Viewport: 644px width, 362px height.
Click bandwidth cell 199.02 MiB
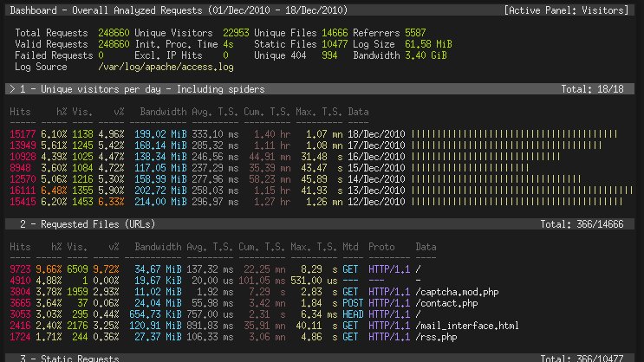[x=160, y=134]
